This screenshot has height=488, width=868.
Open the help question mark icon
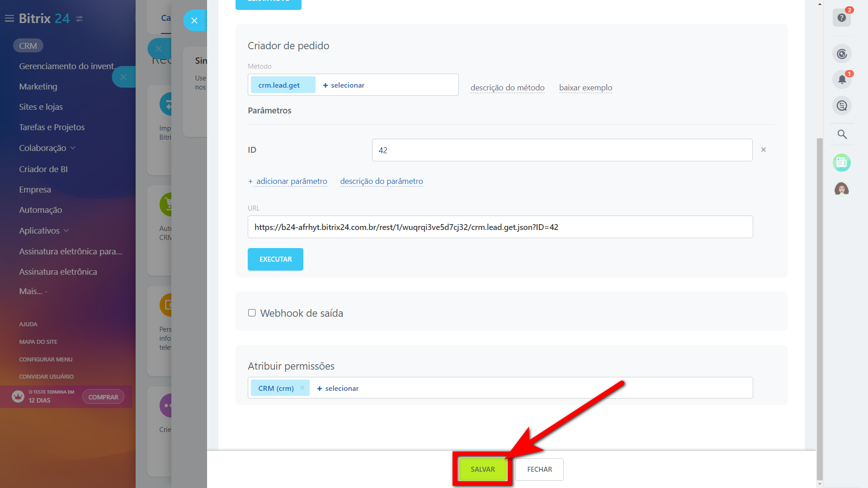841,18
